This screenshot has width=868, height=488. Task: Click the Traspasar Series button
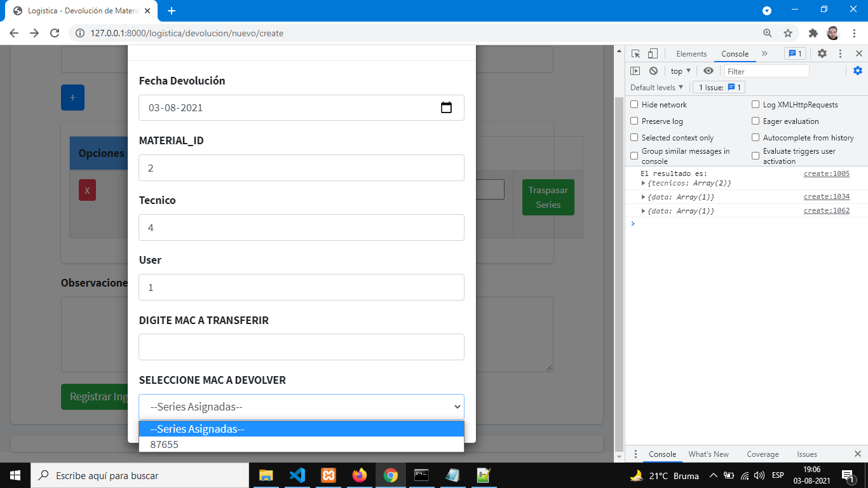pyautogui.click(x=548, y=198)
